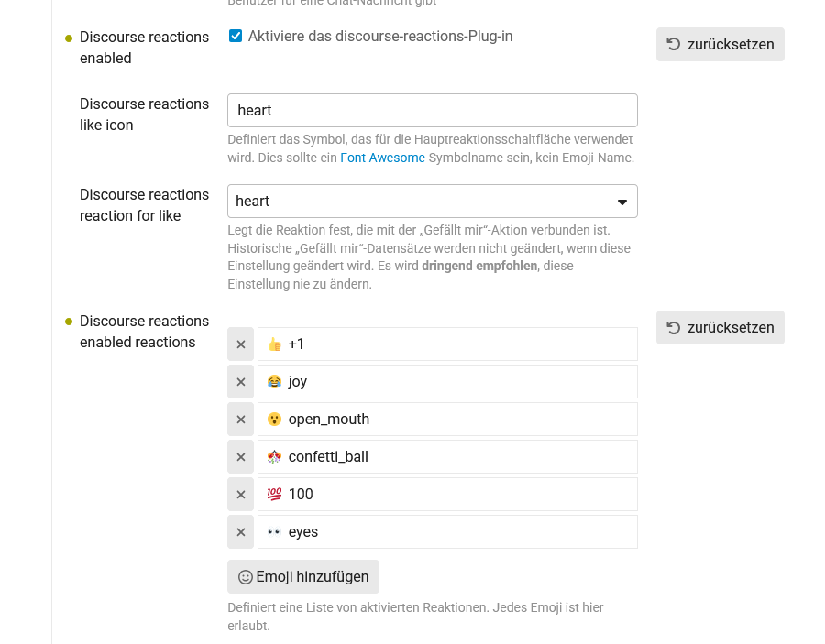Click the thumbs-up emoji icon
Viewport: 825px width, 644px height.
coord(274,344)
